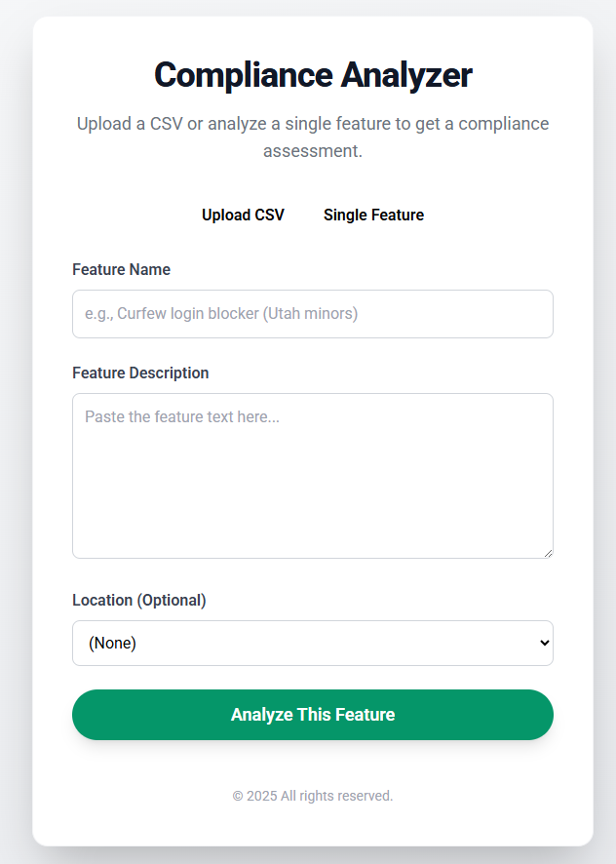616x864 pixels.
Task: Click the 'Paste the feature text here' placeholder
Action: coord(182,416)
